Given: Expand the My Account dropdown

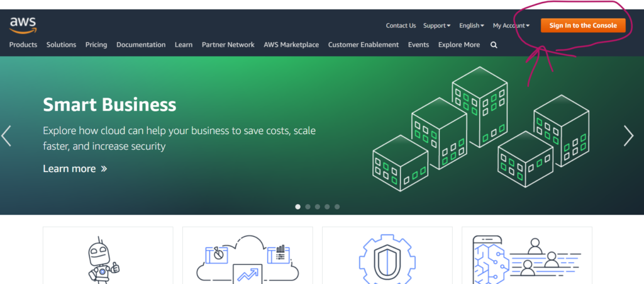Looking at the screenshot, I should (x=511, y=25).
